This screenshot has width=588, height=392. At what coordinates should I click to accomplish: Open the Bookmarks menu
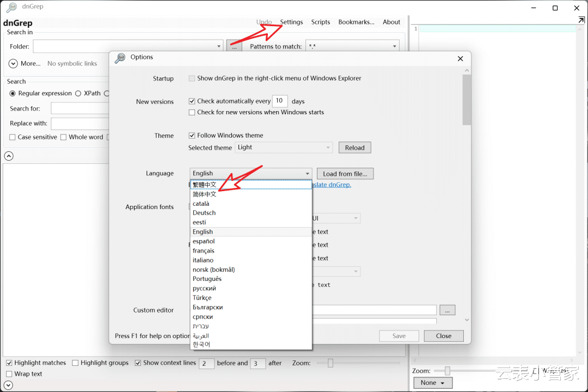click(356, 22)
